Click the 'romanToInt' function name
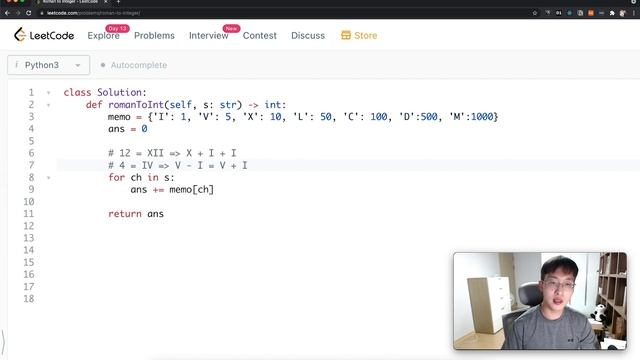The image size is (640, 360). click(136, 105)
